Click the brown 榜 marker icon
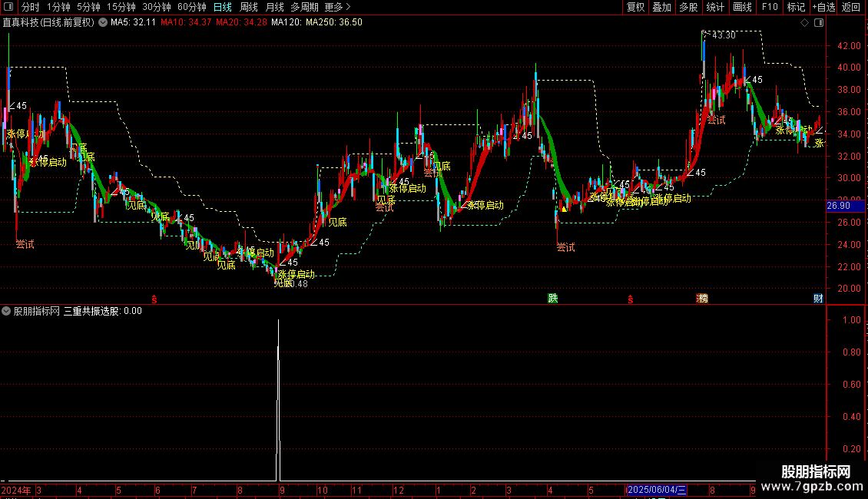 coord(702,298)
